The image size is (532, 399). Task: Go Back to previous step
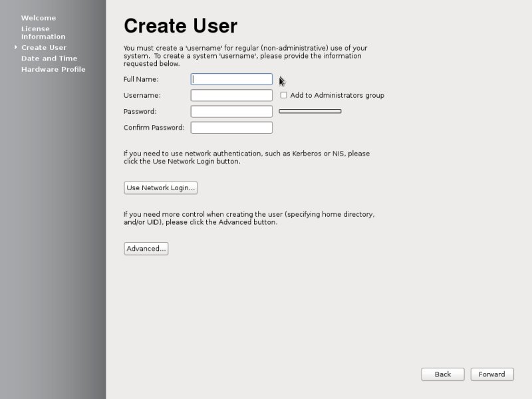coord(442,374)
